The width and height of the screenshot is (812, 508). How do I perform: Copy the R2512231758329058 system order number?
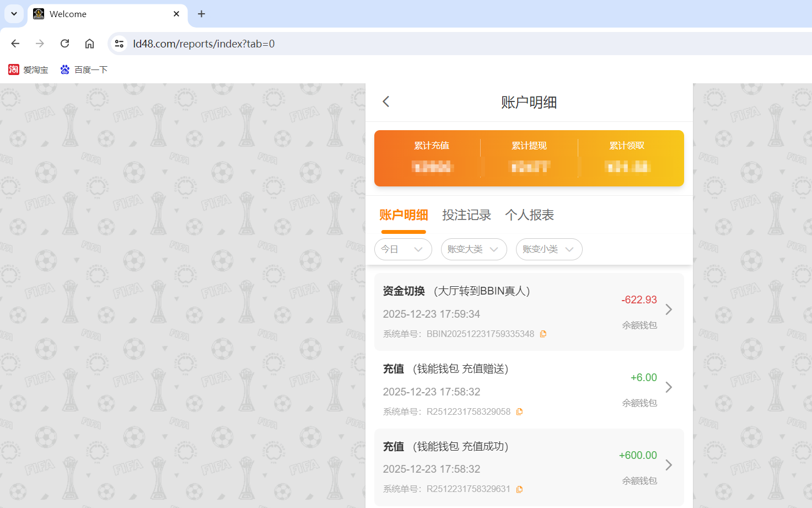coord(519,411)
